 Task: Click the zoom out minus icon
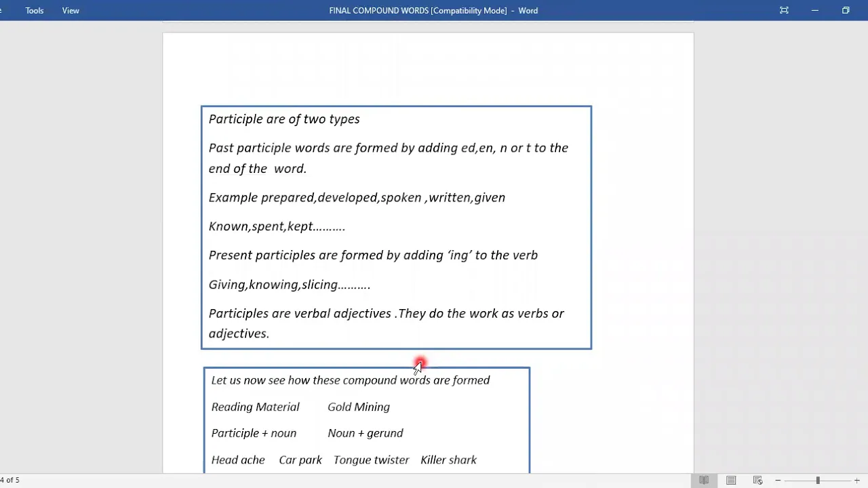pos(778,481)
